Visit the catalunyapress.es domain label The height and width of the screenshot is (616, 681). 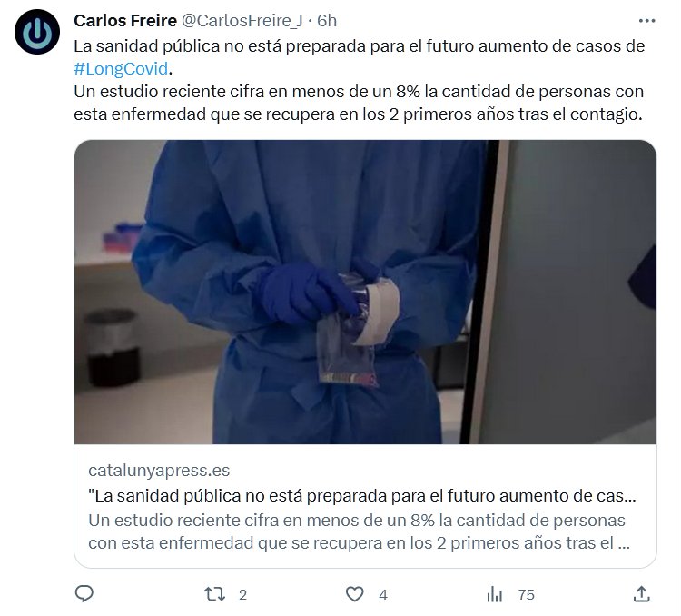(x=159, y=471)
